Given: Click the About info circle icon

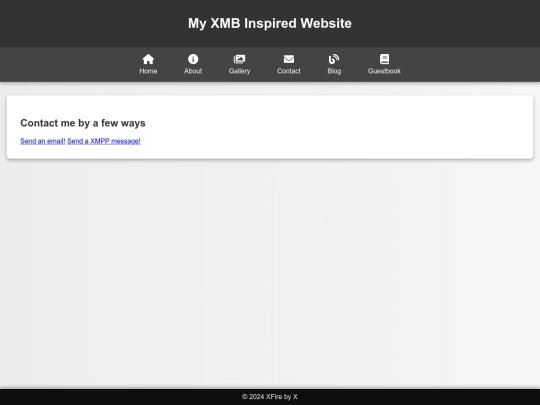Looking at the screenshot, I should tap(193, 59).
